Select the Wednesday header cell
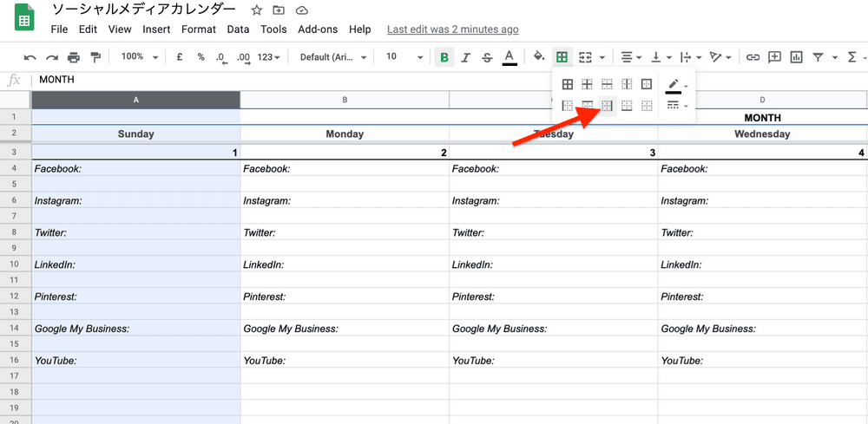Image resolution: width=868 pixels, height=424 pixels. 762,134
